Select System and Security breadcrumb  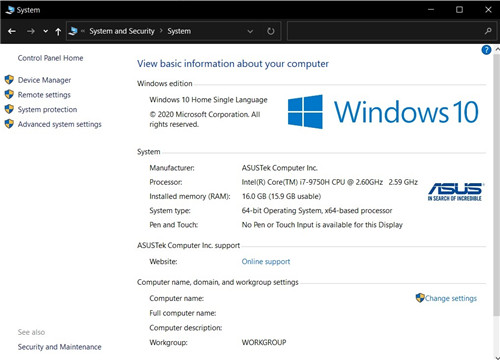(x=122, y=31)
